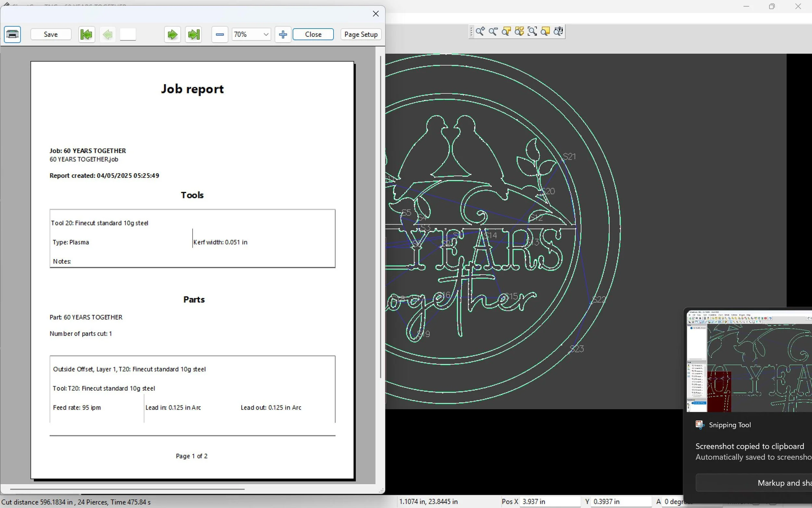
Task: Click the zoom to part icon
Action: (506, 32)
